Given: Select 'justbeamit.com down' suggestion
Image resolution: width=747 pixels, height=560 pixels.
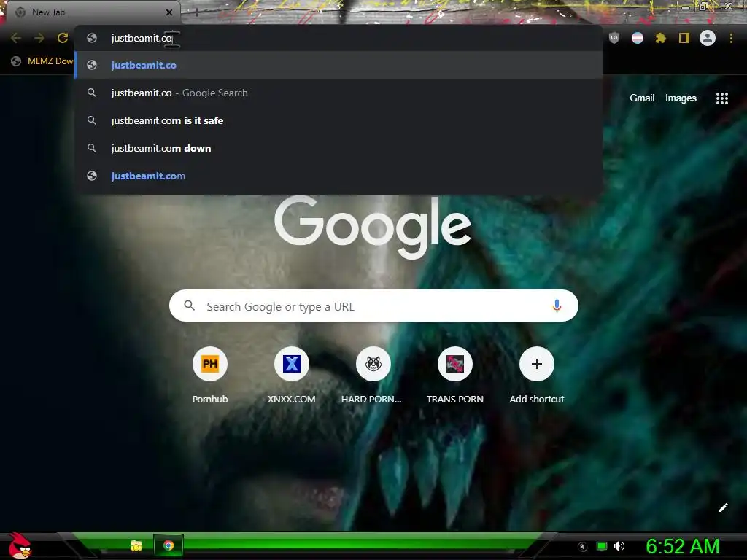Looking at the screenshot, I should point(338,148).
